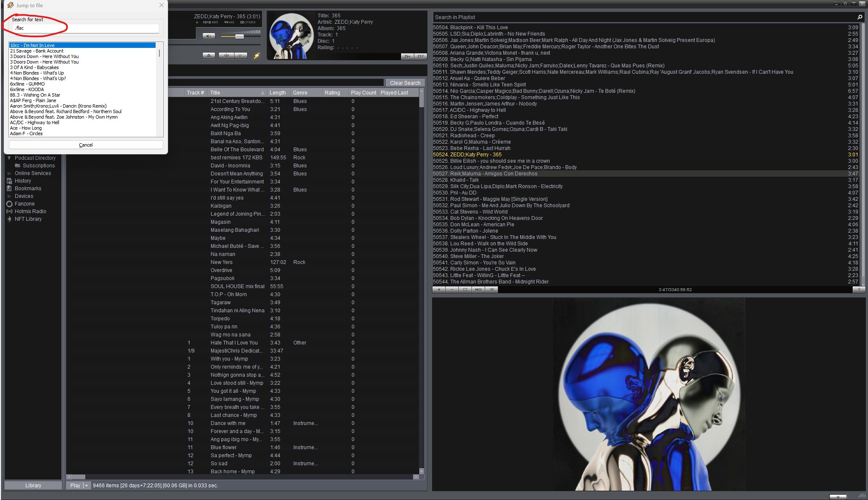Click the playlist remove (−) button
The height and width of the screenshot is (500, 868).
(452, 289)
